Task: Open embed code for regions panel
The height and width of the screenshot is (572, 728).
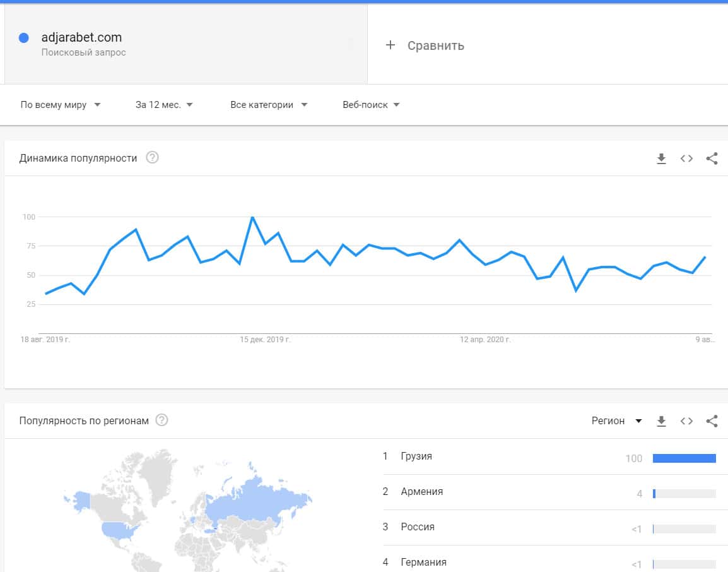Action: [686, 421]
